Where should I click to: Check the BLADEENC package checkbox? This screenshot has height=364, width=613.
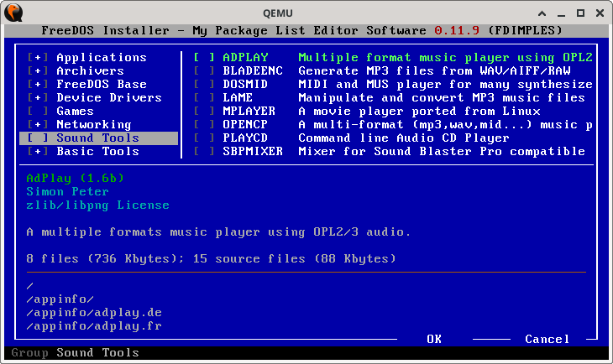click(x=204, y=70)
